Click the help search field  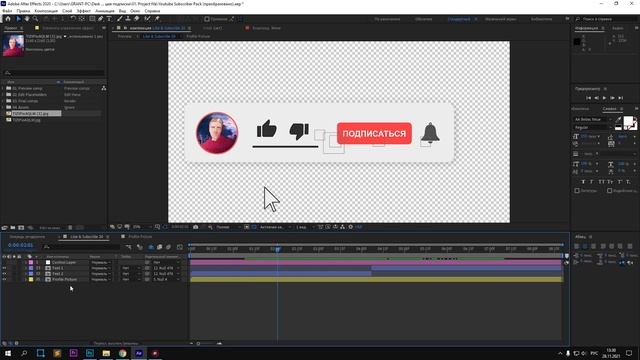606,19
